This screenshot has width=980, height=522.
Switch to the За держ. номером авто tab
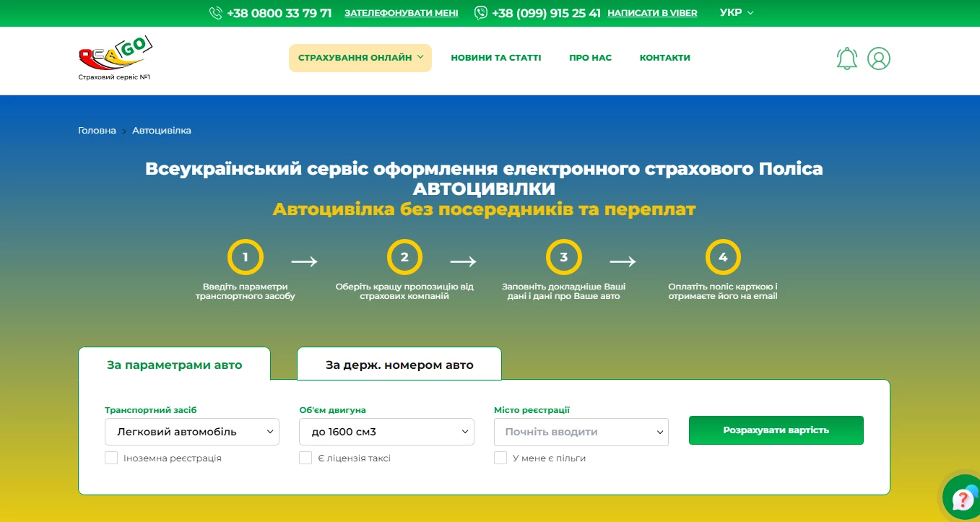(x=399, y=365)
